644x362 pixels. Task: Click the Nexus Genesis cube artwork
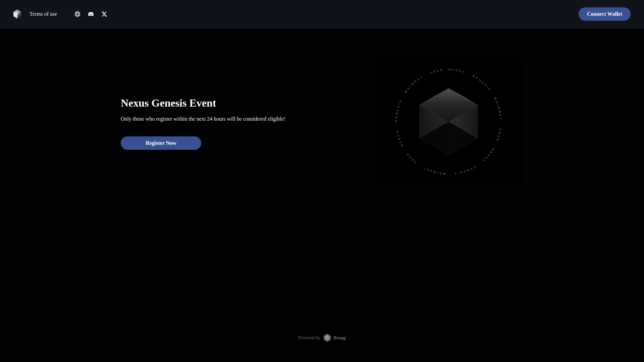(449, 122)
